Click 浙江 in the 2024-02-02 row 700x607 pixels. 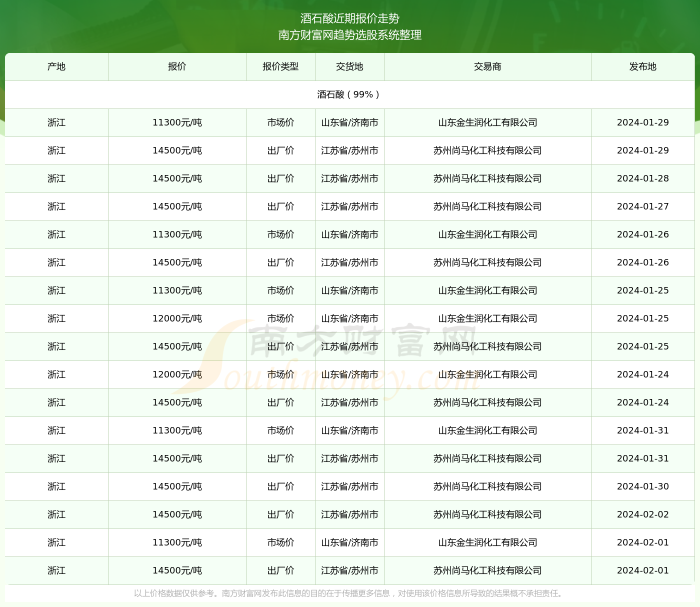click(x=56, y=514)
